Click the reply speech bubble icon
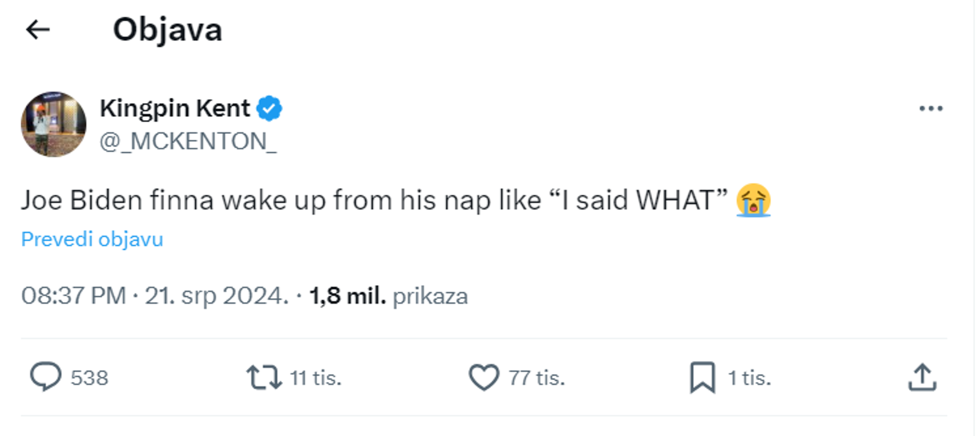 pos(46,377)
